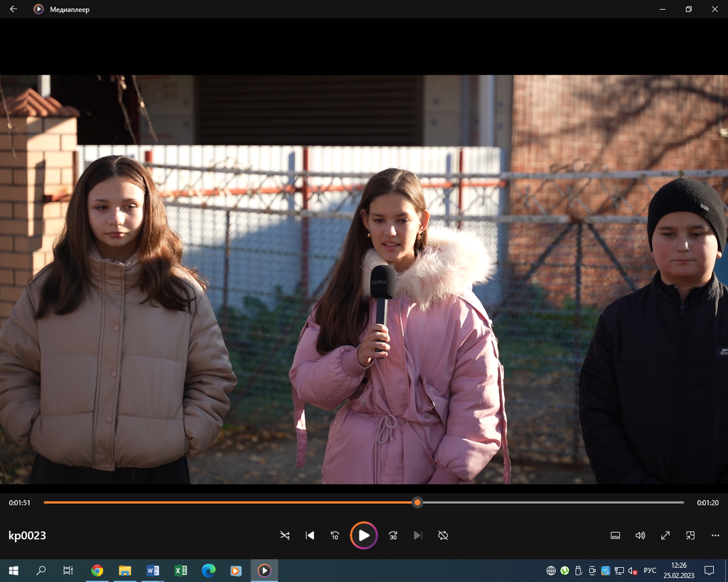Click the seek bar position handle

tap(417, 502)
